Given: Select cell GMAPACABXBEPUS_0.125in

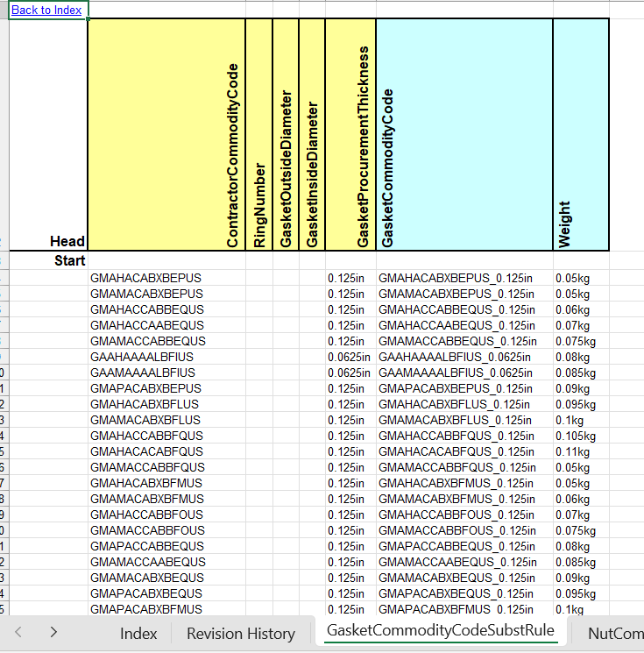Looking at the screenshot, I should [x=464, y=388].
